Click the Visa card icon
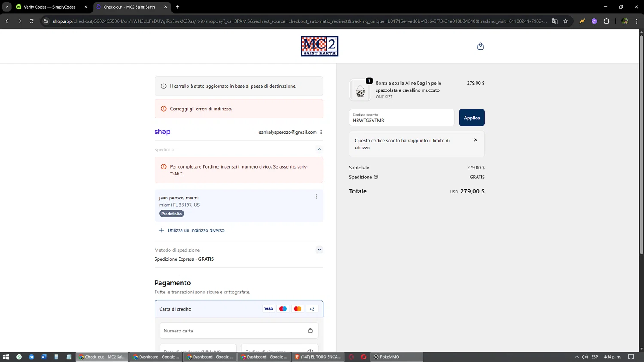Screen dimensions: 644x362 (268, 309)
